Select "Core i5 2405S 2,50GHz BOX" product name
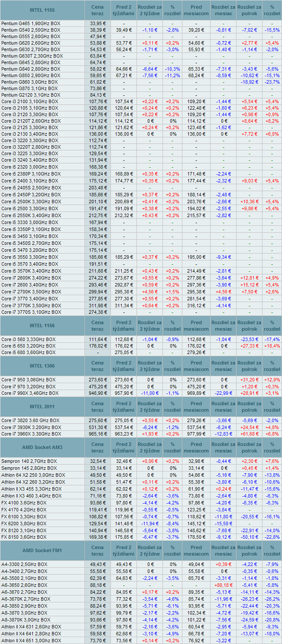The width and height of the screenshot is (282, 644). (31, 188)
